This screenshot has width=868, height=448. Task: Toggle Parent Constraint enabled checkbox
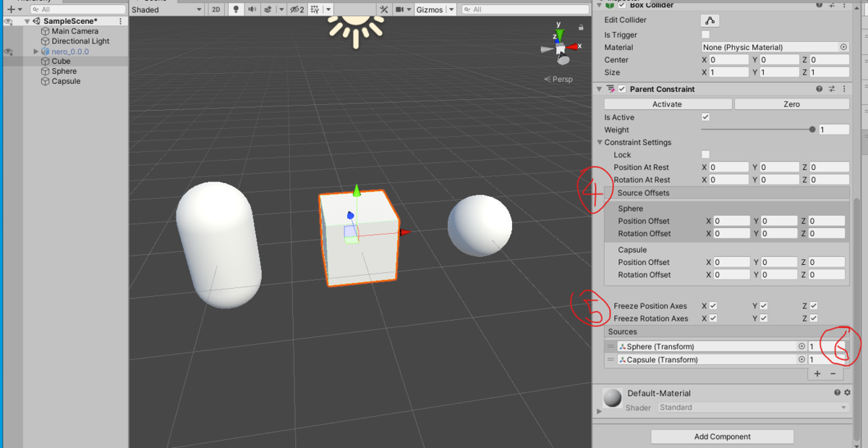coord(622,89)
